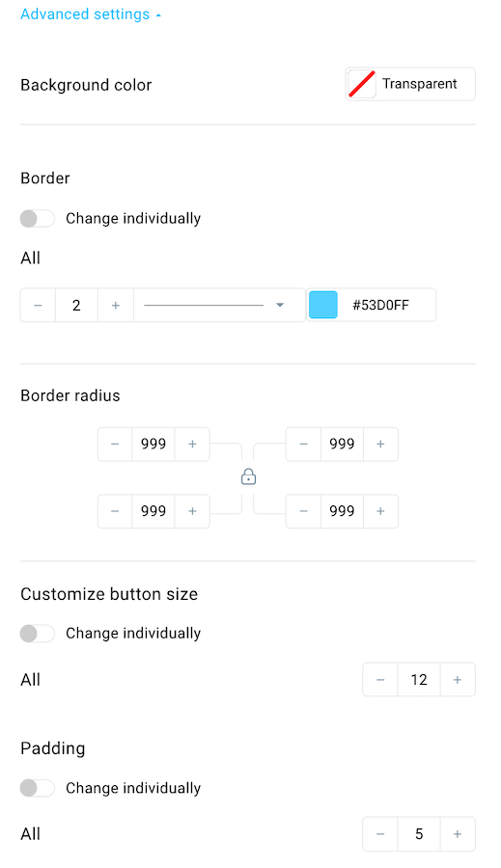Open Transparent background color picker
This screenshot has width=501, height=868.
click(410, 84)
